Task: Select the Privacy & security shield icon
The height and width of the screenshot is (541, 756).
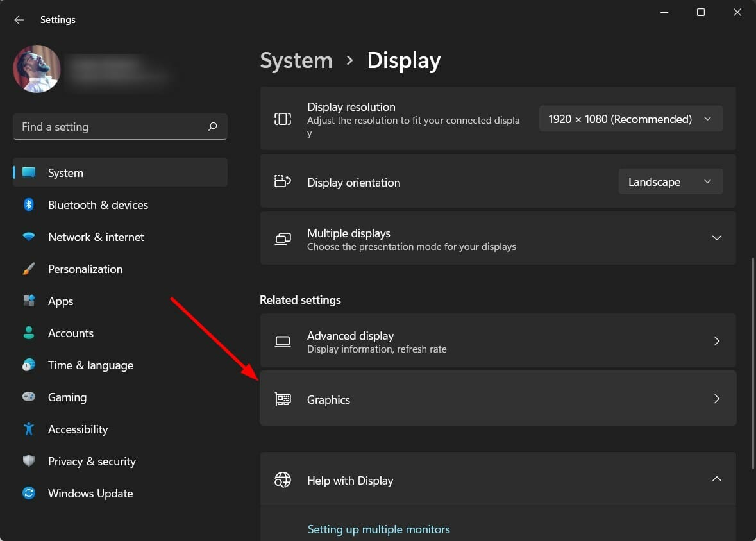Action: 29,461
